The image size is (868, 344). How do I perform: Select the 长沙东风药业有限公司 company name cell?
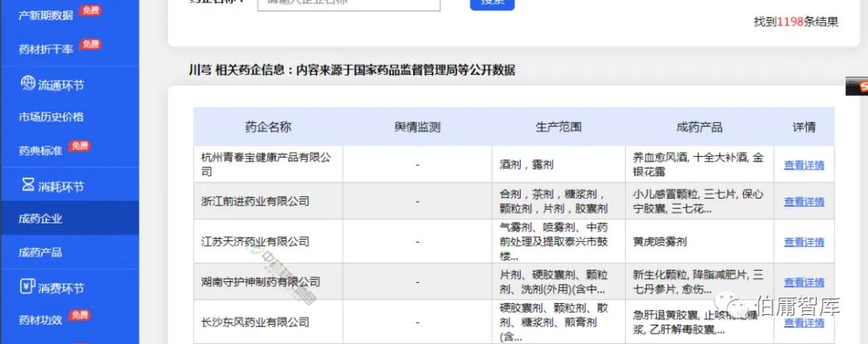click(x=268, y=321)
